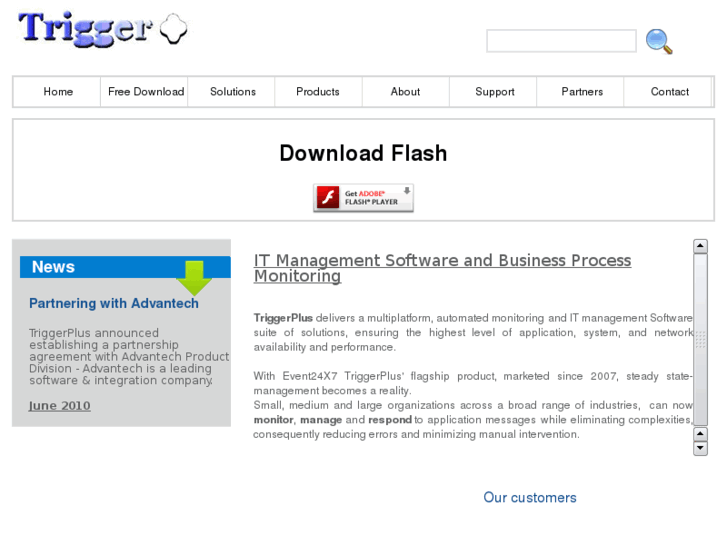The image size is (727, 545).
Task: Click the text 'management becomes a reality.'
Action: click(x=332, y=391)
